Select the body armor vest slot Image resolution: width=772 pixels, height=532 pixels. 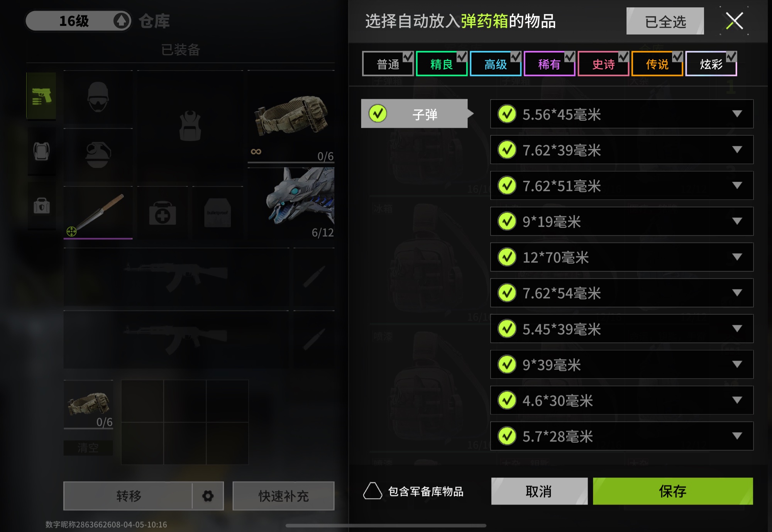point(190,126)
